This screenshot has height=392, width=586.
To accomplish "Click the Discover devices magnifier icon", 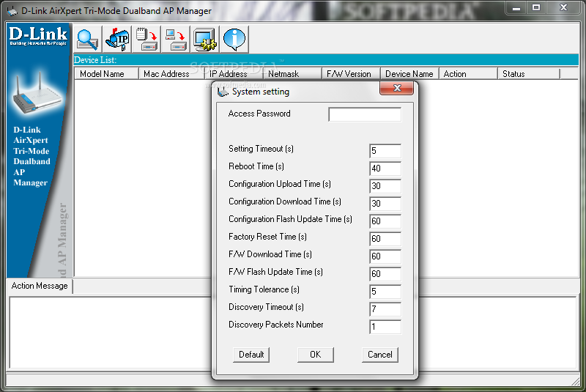I will tap(87, 40).
